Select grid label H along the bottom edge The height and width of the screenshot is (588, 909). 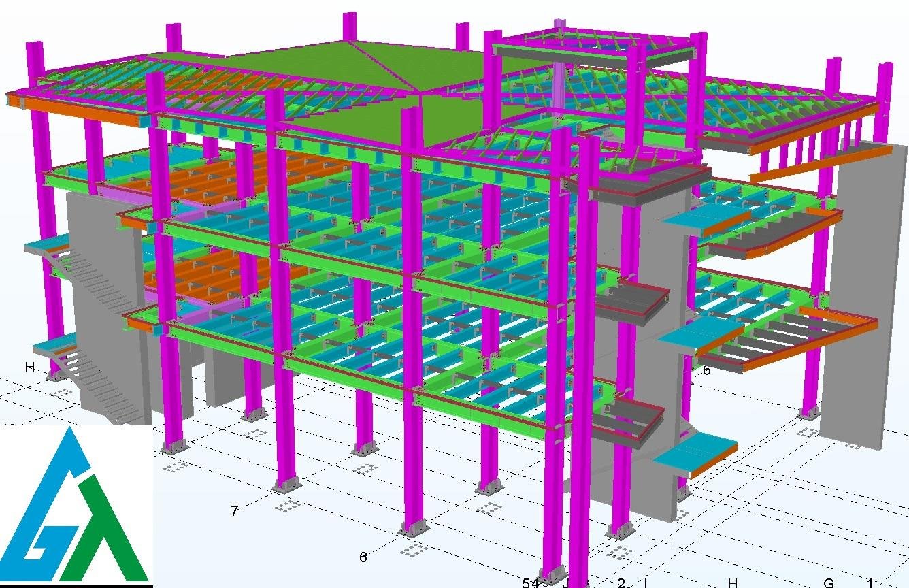733,583
